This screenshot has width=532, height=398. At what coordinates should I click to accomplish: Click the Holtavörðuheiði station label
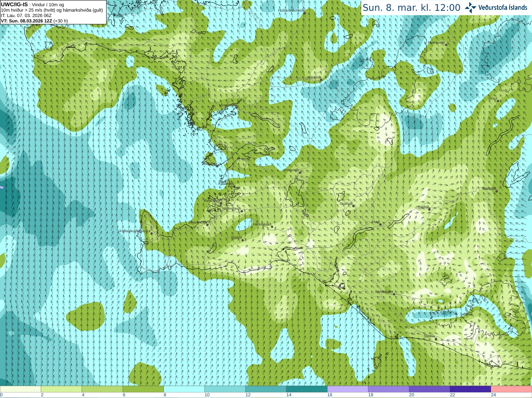pos(291,10)
